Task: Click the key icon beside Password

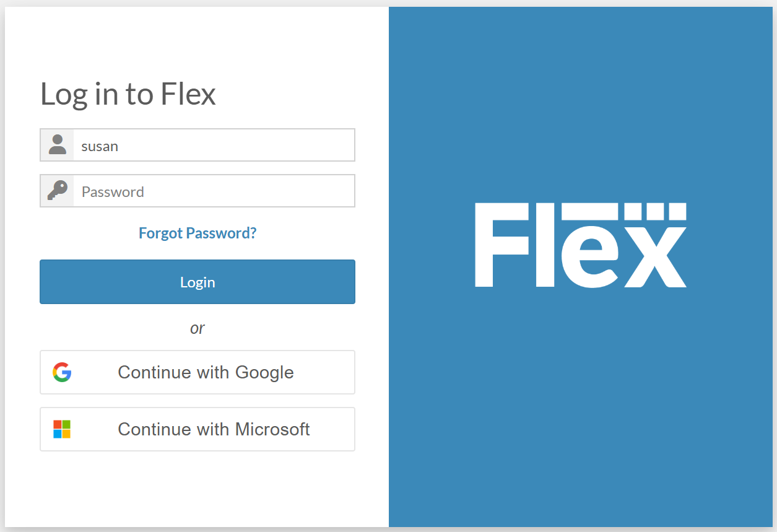Action: (58, 191)
